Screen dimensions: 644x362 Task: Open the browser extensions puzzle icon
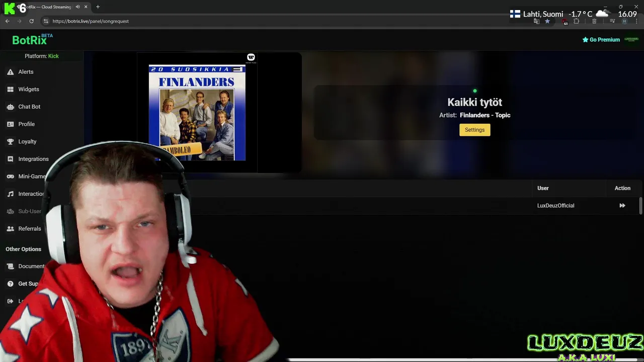click(x=577, y=21)
